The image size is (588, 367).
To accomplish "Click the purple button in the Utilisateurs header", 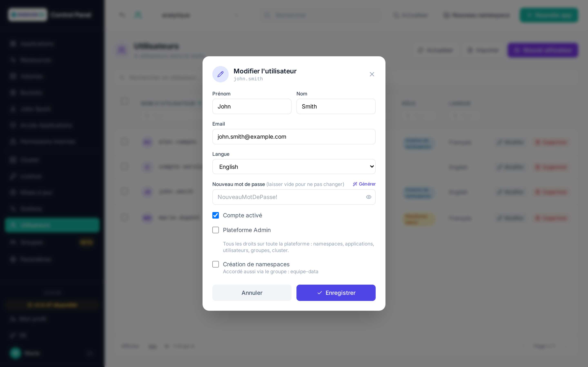I will click(x=542, y=50).
